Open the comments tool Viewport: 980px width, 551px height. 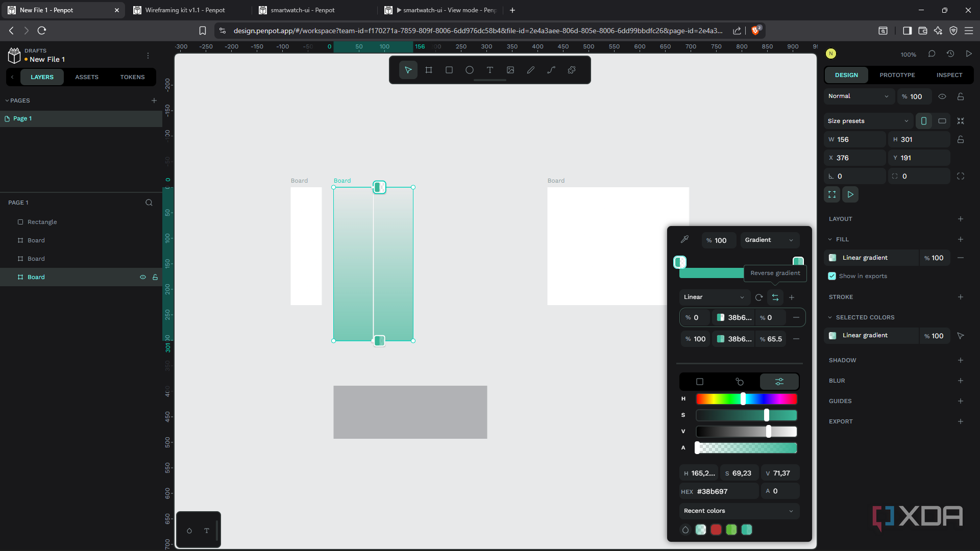coord(932,54)
